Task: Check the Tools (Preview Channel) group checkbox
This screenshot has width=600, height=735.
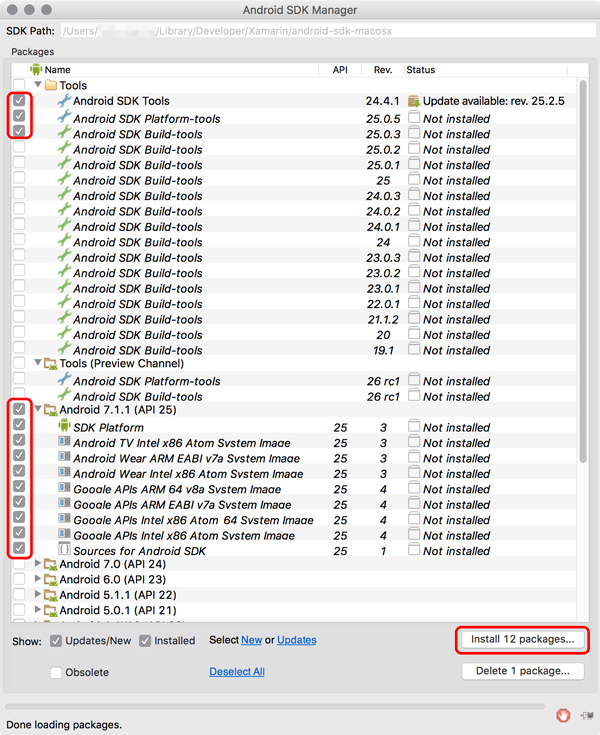Action: (x=19, y=363)
